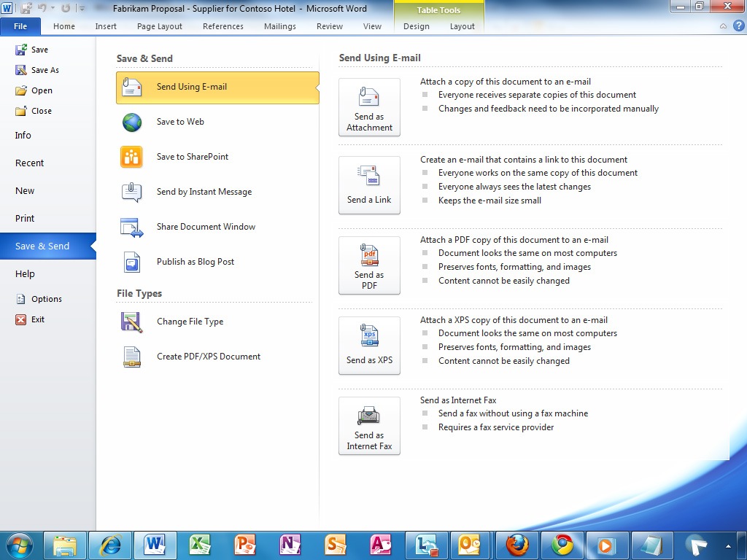
Task: Switch to the Insert ribbon tab
Action: coord(106,26)
